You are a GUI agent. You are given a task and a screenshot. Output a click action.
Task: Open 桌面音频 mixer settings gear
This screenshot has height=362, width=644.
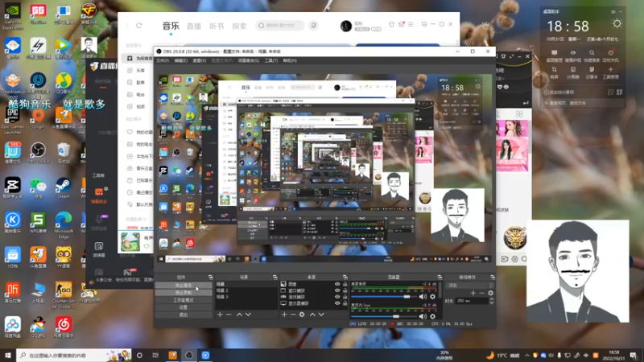pos(432,297)
